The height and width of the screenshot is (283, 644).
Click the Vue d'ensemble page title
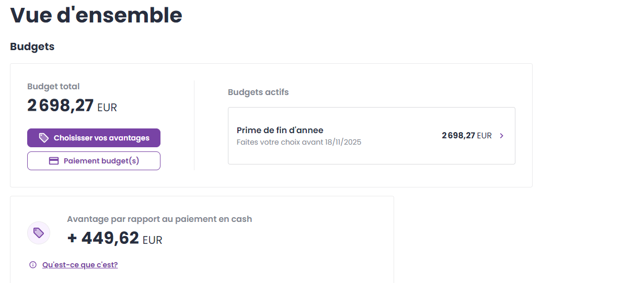[x=96, y=15]
